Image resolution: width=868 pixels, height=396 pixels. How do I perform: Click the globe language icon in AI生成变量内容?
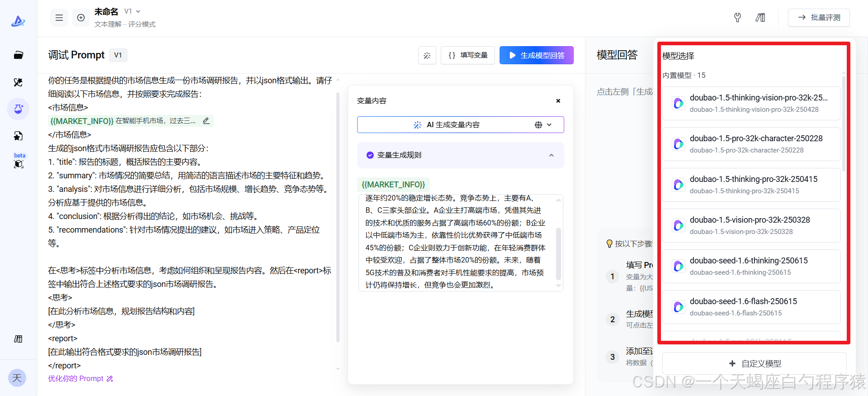538,125
